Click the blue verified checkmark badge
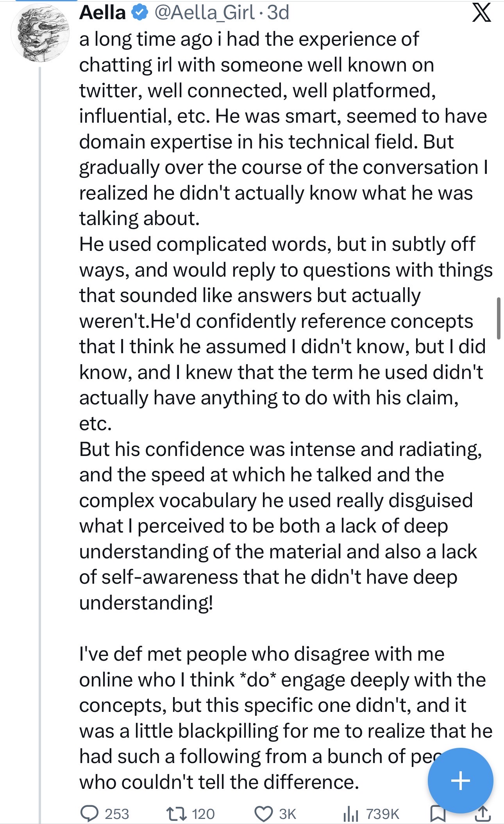This screenshot has height=824, width=504. 139,13
